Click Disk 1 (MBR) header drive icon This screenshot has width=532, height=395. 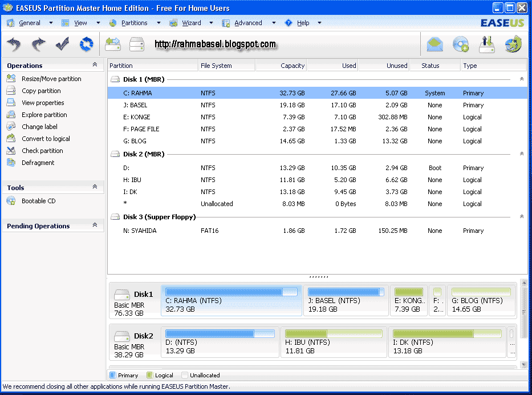coord(115,79)
